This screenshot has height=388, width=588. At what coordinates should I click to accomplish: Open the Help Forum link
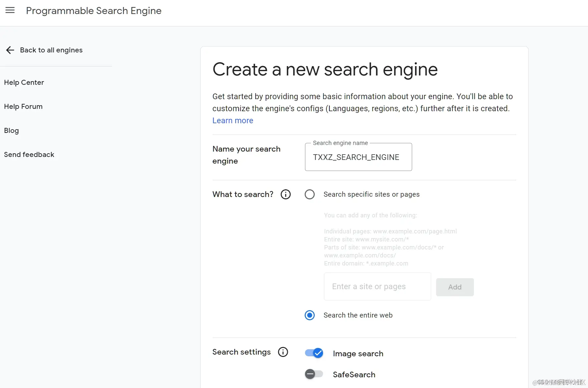point(23,107)
